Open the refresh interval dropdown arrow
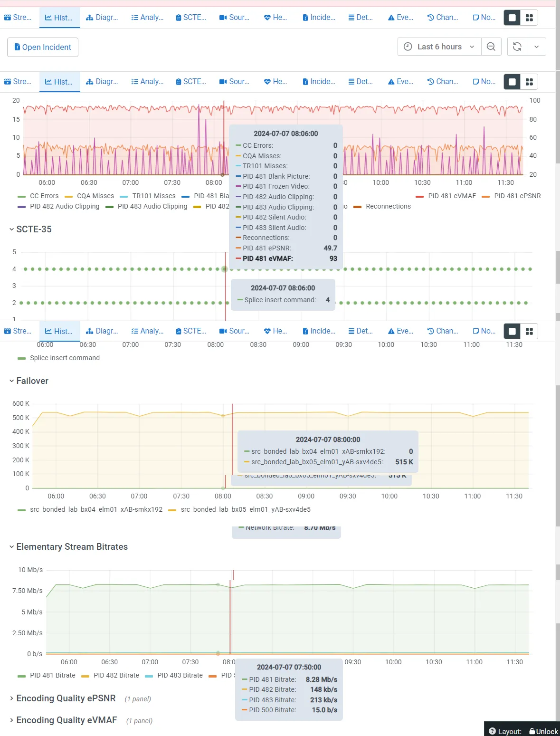 click(x=536, y=47)
